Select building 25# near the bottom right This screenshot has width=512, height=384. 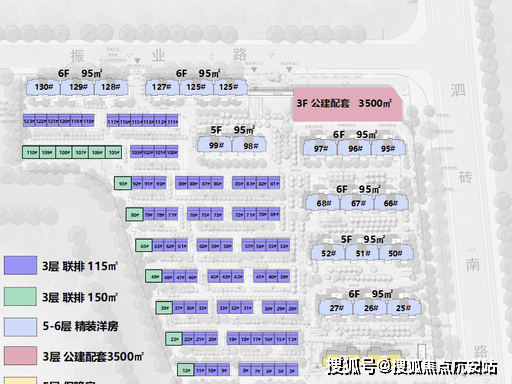coord(403,308)
